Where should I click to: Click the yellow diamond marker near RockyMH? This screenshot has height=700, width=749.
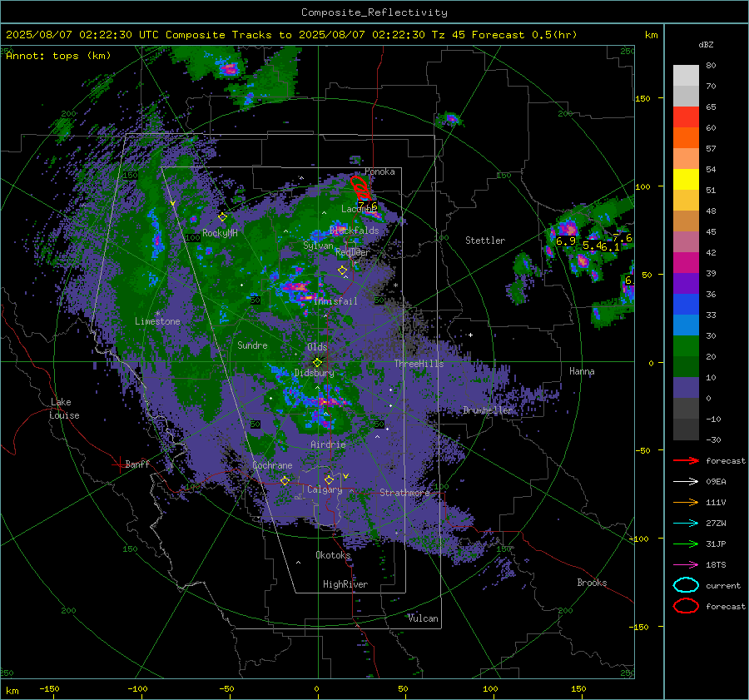coord(222,217)
